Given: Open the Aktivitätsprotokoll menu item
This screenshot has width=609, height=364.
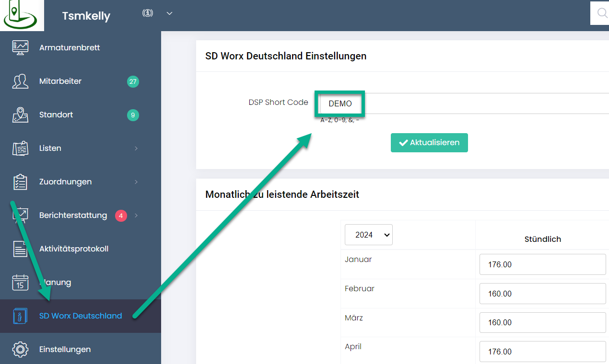Looking at the screenshot, I should [x=81, y=249].
